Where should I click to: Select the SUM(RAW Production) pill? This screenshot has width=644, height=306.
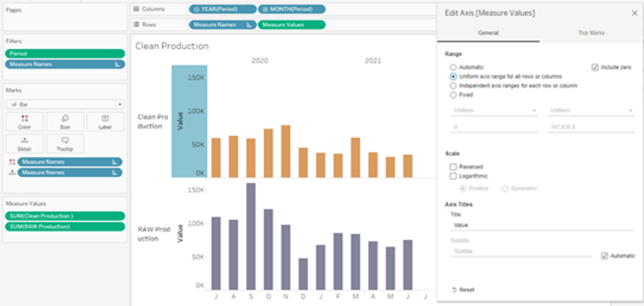tap(64, 227)
